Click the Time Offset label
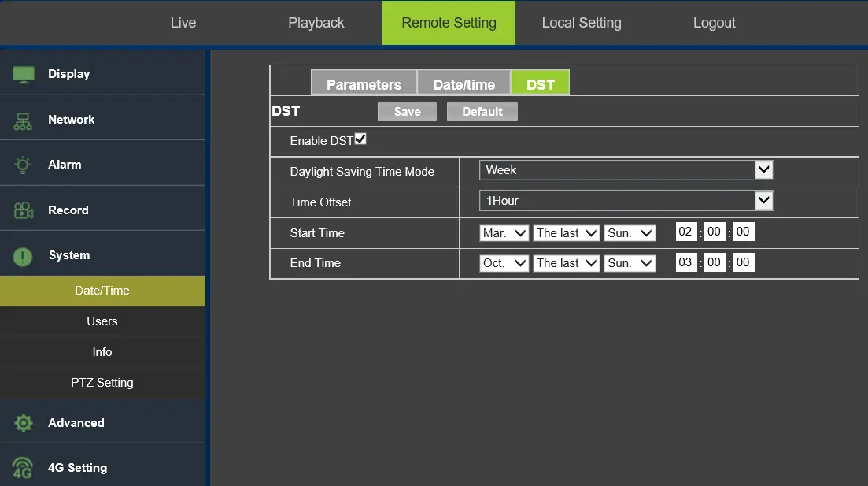The image size is (868, 486). point(320,202)
